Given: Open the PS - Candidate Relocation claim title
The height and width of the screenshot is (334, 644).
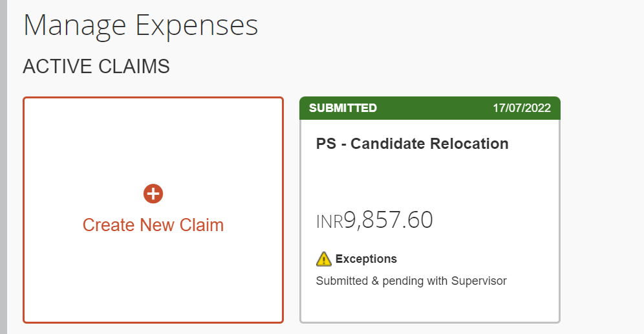Looking at the screenshot, I should point(413,144).
